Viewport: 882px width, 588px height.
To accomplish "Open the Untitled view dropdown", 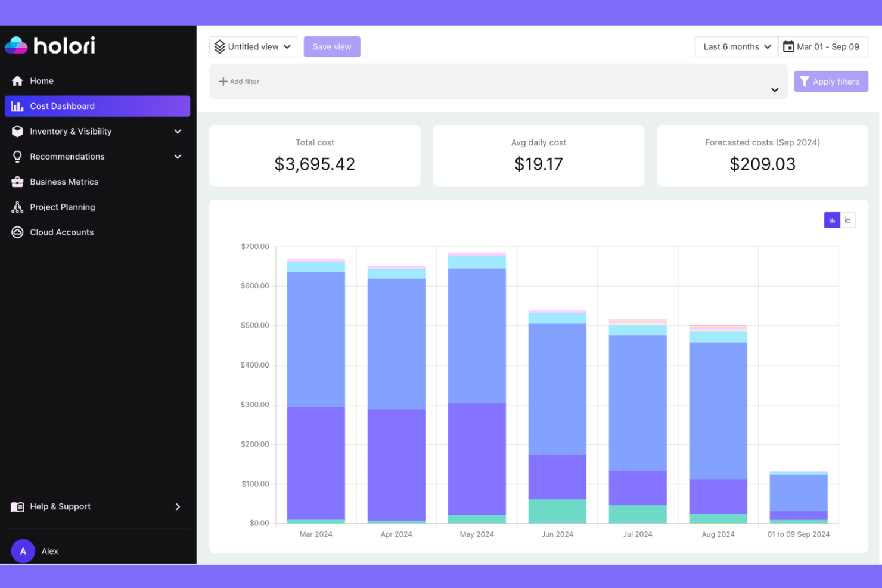I will (x=253, y=46).
